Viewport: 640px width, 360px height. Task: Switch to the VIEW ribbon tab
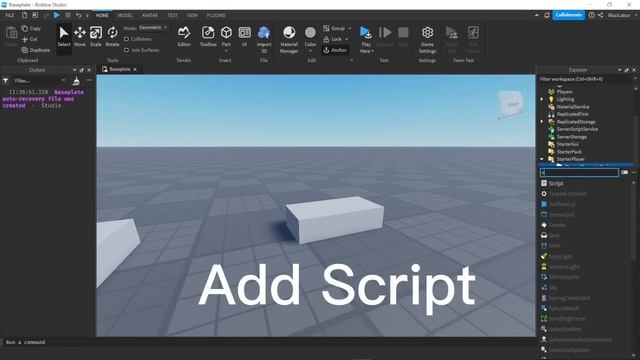coord(192,15)
